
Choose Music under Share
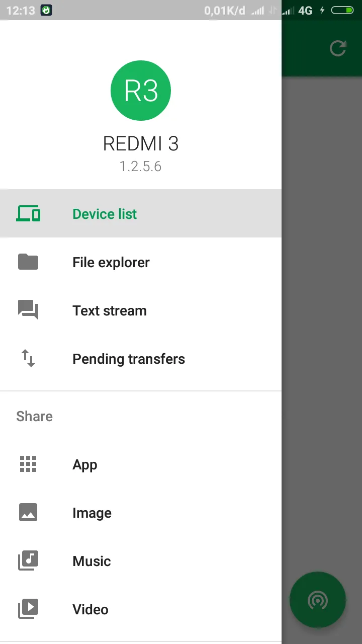click(141, 561)
